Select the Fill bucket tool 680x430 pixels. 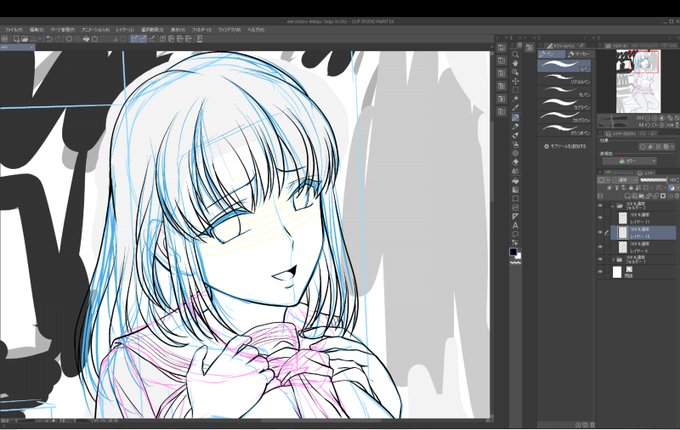(x=515, y=181)
